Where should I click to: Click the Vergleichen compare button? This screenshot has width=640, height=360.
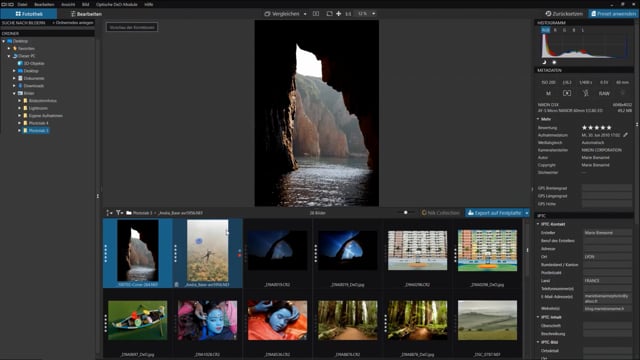tap(282, 14)
